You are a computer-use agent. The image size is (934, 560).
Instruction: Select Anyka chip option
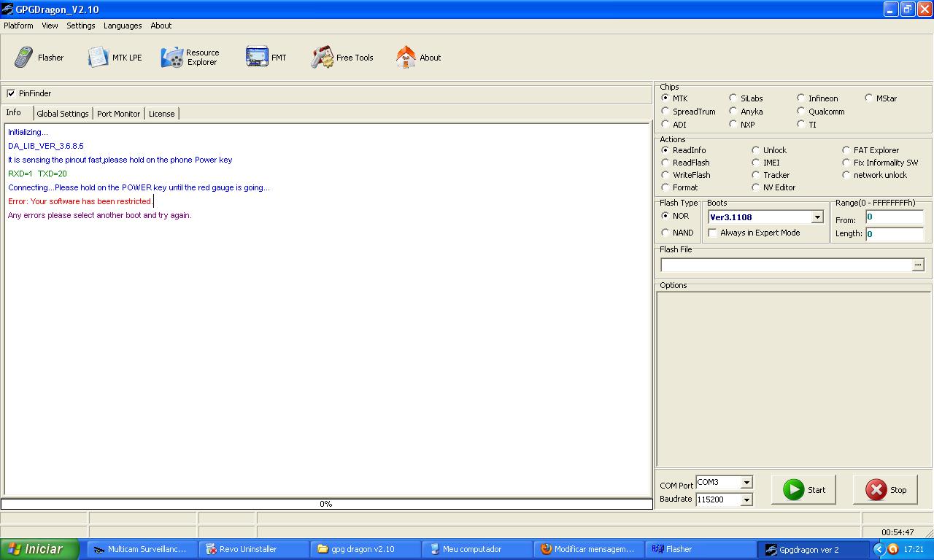(x=733, y=112)
